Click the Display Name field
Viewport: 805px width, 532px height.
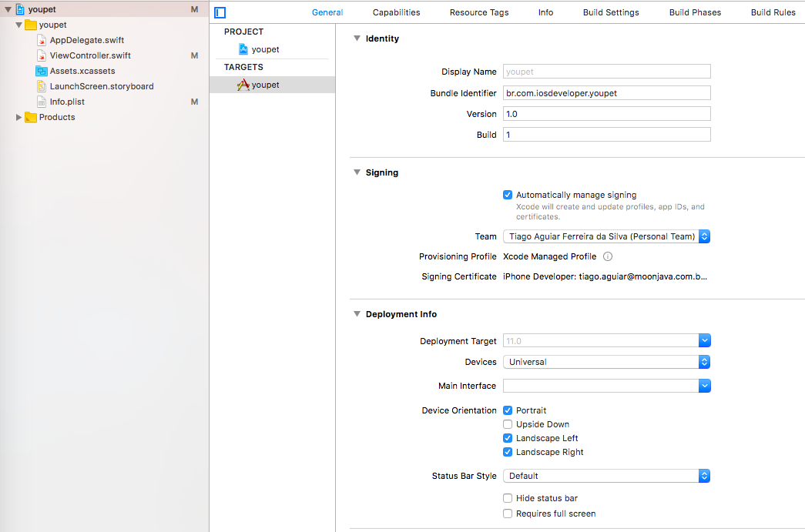(607, 72)
